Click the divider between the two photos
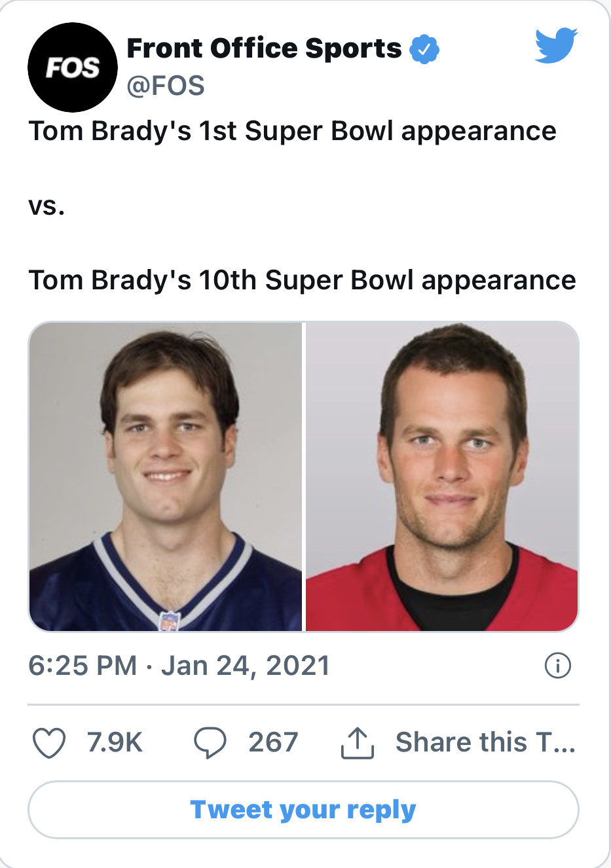Viewport: 611px width, 868px height. point(304,477)
